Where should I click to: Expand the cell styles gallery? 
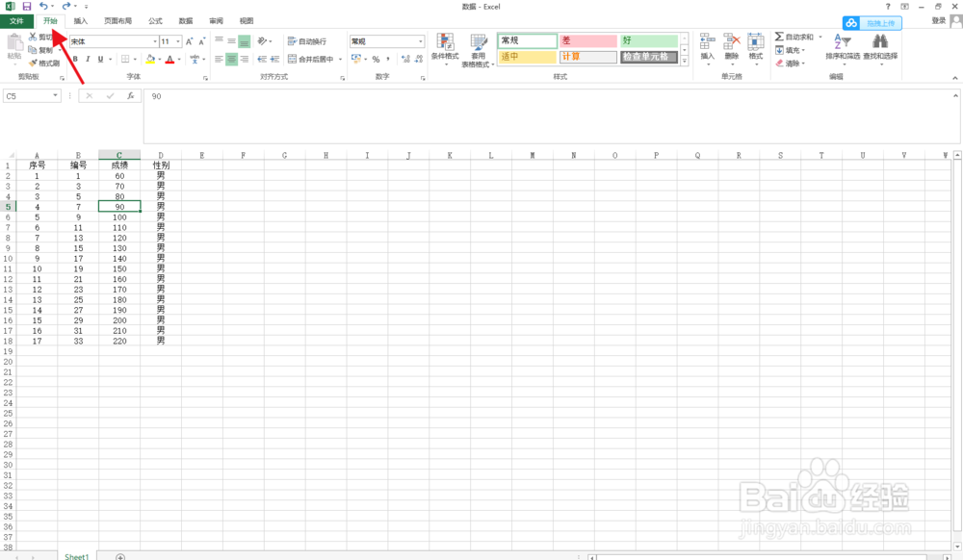tap(684, 61)
